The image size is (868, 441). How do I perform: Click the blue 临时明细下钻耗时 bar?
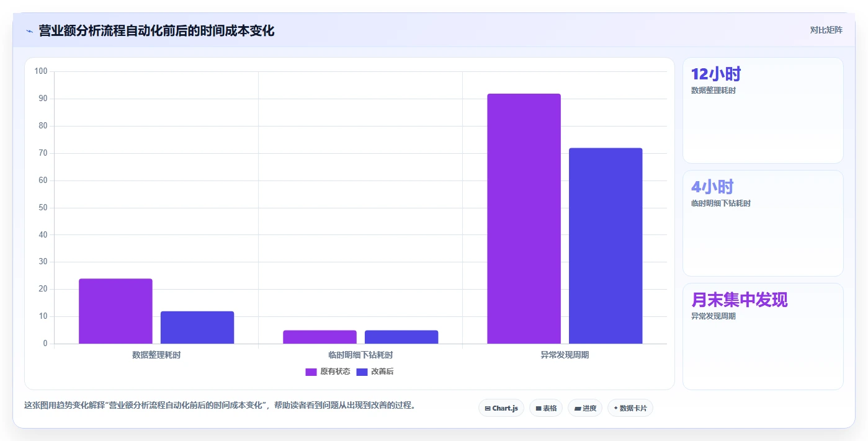(401, 337)
